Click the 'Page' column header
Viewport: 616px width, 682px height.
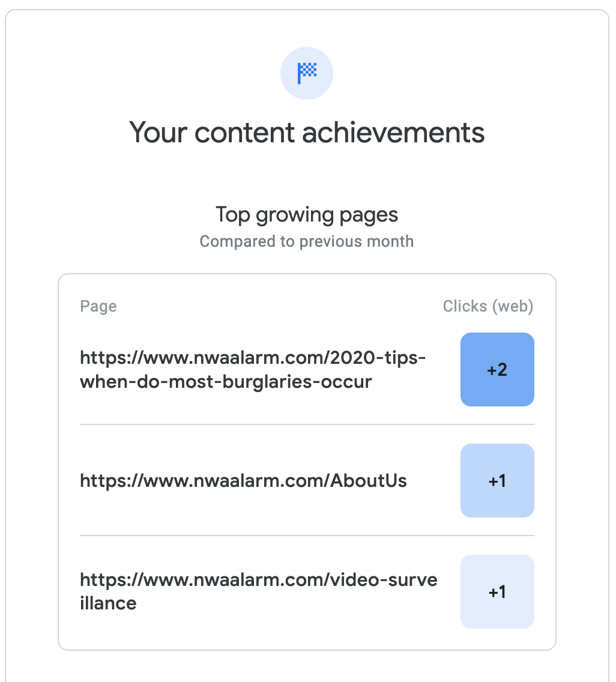click(x=98, y=306)
